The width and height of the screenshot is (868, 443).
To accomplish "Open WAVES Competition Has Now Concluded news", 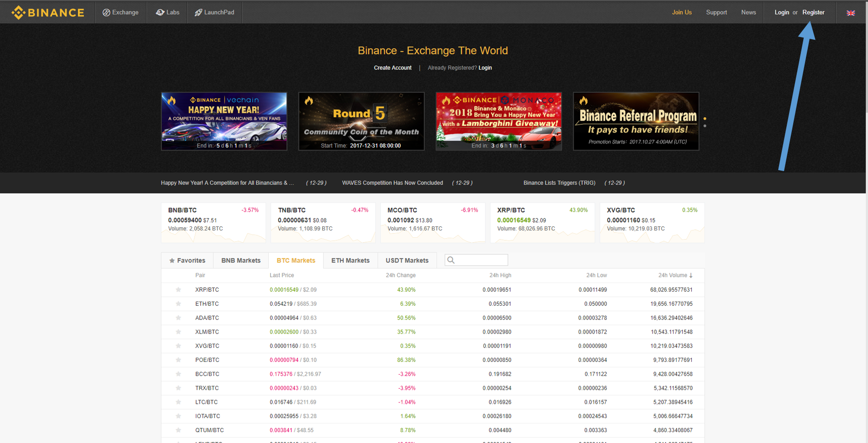I will click(392, 183).
